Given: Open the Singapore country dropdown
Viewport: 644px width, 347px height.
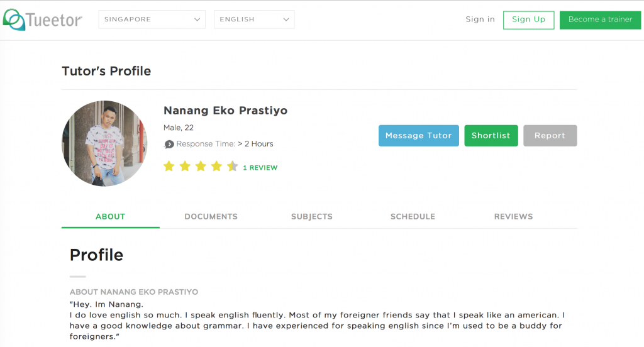Looking at the screenshot, I should pos(152,19).
